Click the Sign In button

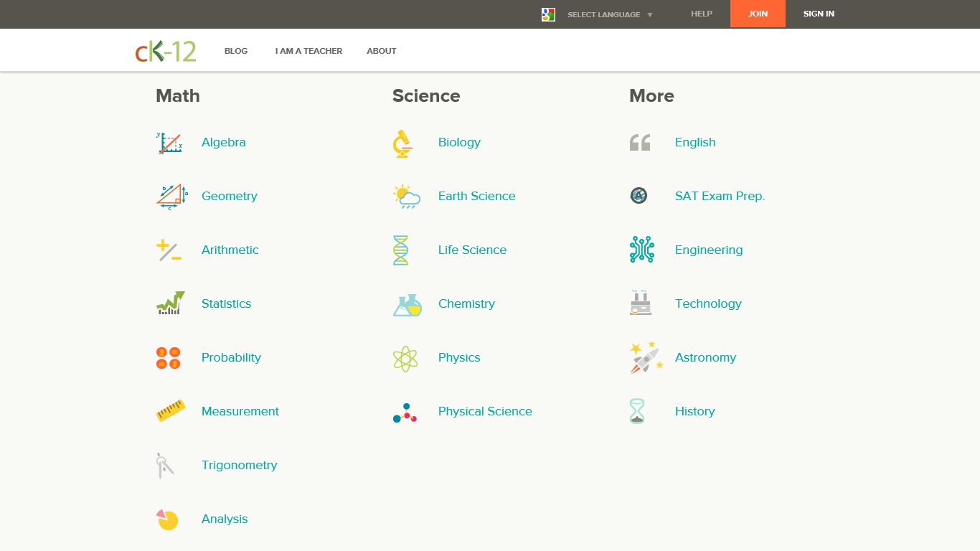point(819,14)
